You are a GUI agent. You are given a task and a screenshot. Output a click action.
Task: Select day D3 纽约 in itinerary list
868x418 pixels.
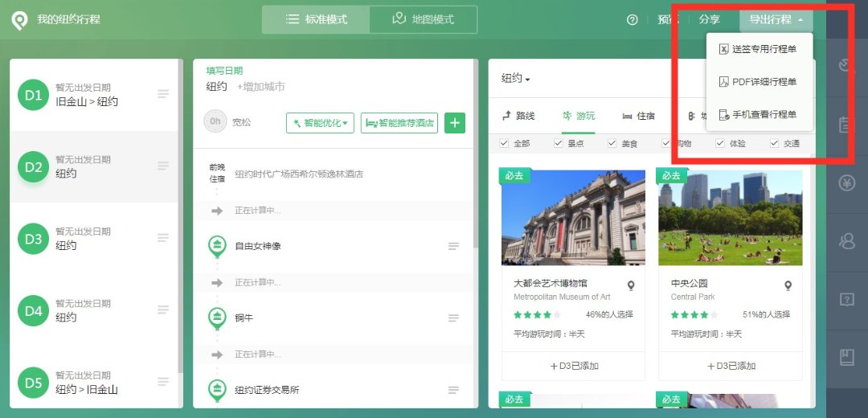click(92, 239)
